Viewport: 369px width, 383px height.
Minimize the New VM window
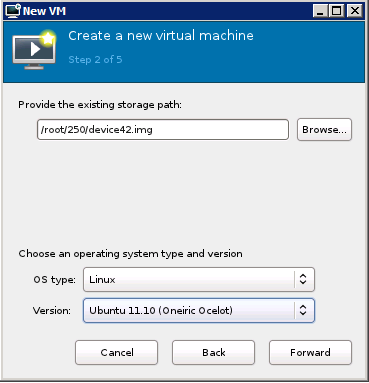point(320,11)
